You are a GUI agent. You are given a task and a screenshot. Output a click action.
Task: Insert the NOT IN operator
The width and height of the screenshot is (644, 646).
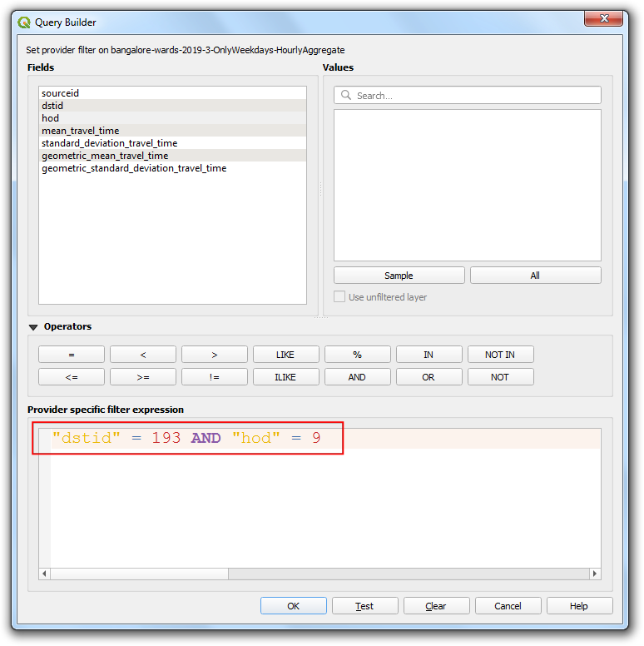click(500, 355)
